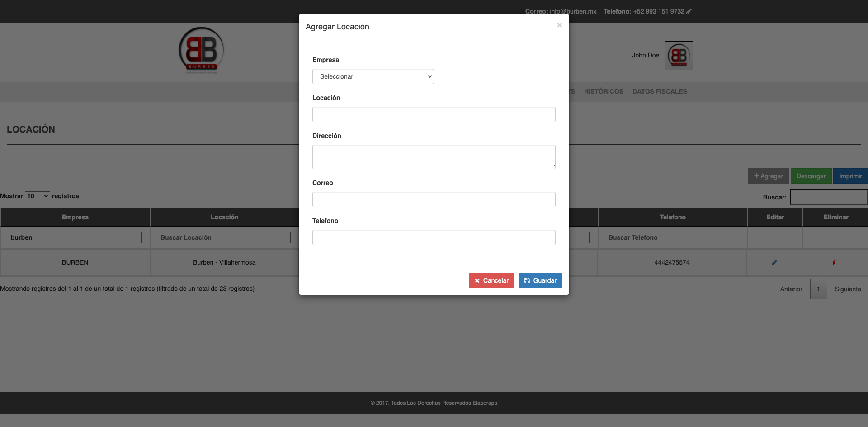This screenshot has height=427, width=868.
Task: Click the pencil edit icon in BURBEN row
Action: click(x=774, y=262)
